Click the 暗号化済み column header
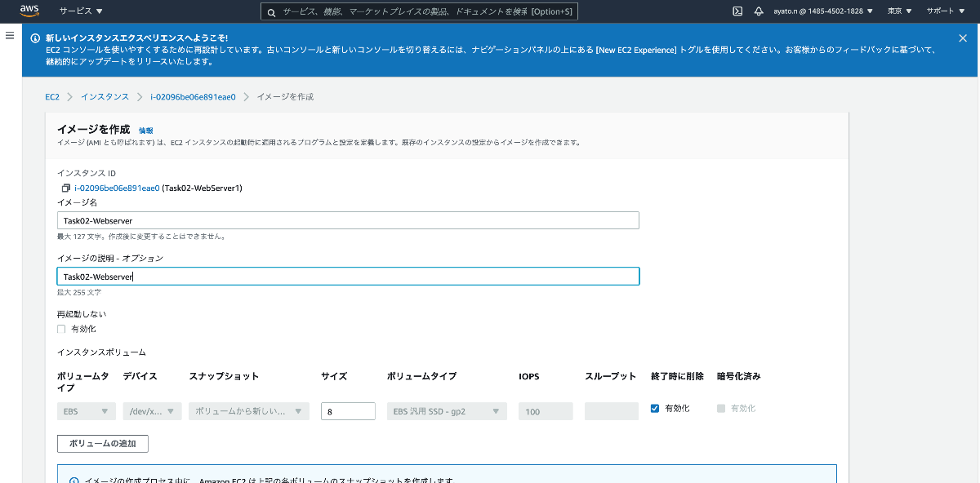 click(x=739, y=376)
